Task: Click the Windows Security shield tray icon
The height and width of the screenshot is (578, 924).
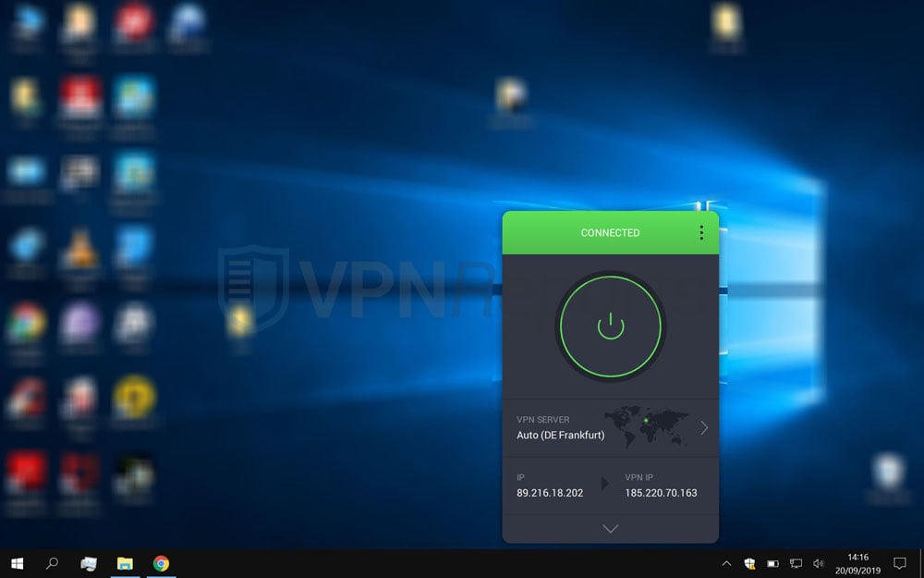Action: click(749, 563)
